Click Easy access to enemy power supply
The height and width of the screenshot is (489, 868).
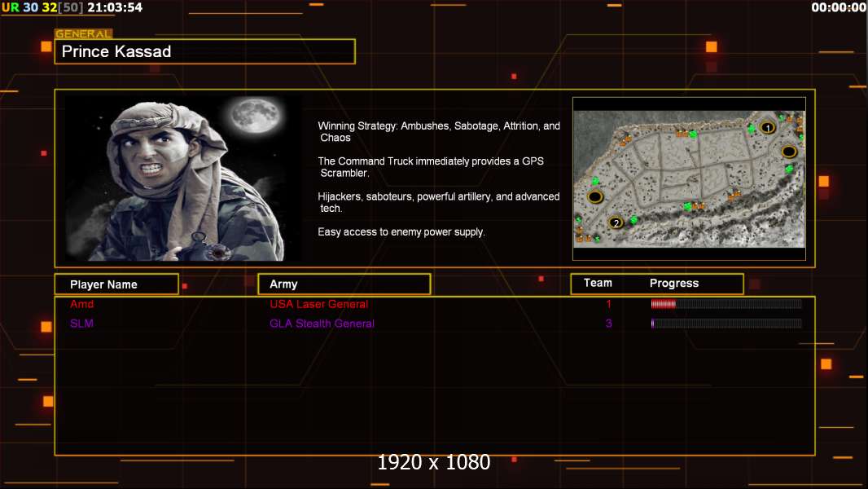[401, 232]
